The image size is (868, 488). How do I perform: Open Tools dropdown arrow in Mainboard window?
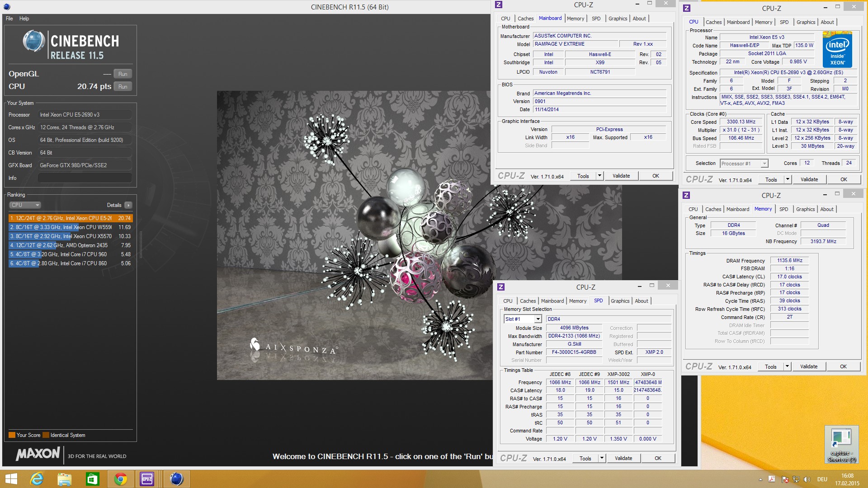pos(600,176)
